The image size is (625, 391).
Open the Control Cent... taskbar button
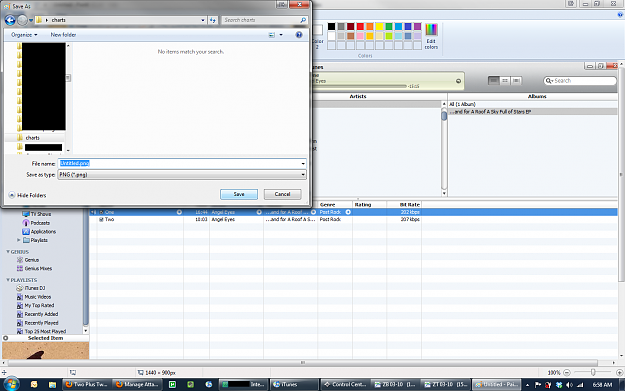coord(345,385)
